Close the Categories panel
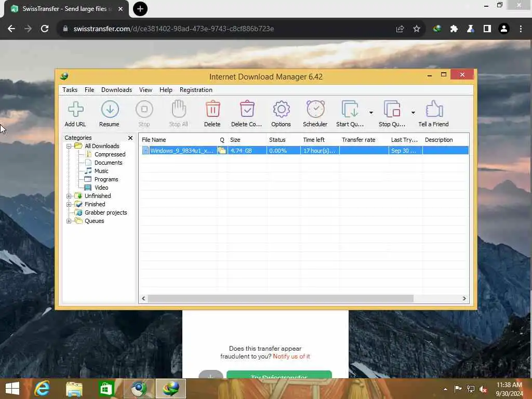 point(130,138)
